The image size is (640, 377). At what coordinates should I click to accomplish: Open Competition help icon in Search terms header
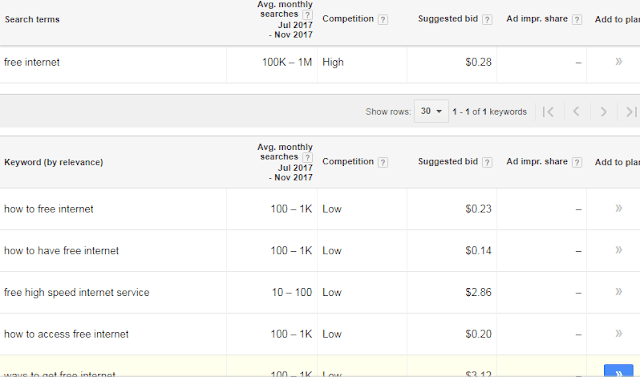coord(382,20)
